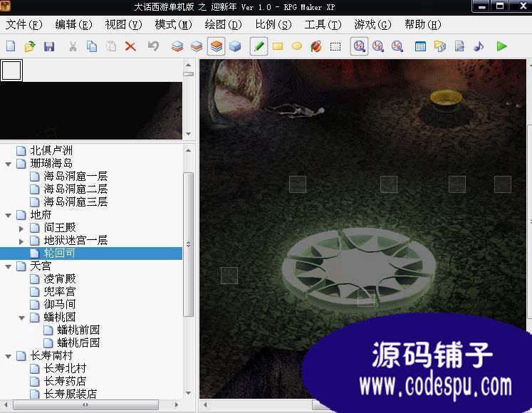Collapse the 蟠桃园 tree node

21,318
